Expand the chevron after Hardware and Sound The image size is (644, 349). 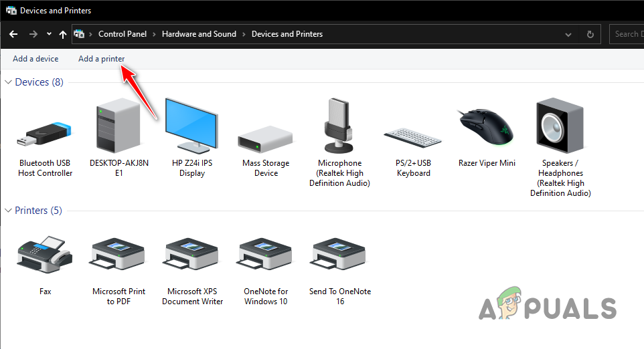coord(244,35)
